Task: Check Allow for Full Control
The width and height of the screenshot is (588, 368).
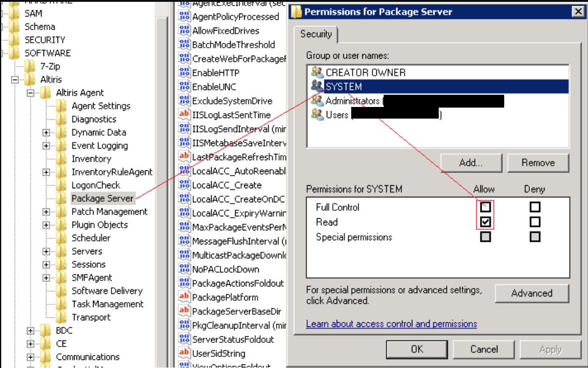Action: (x=485, y=207)
